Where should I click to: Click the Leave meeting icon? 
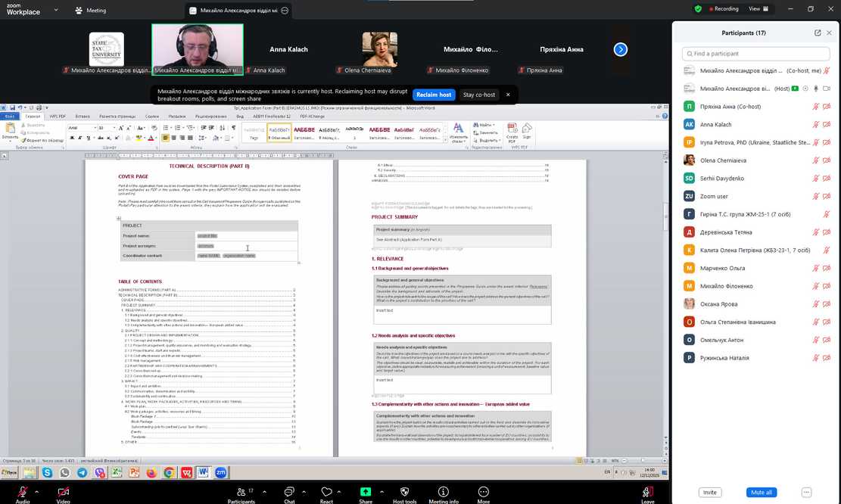tap(647, 492)
